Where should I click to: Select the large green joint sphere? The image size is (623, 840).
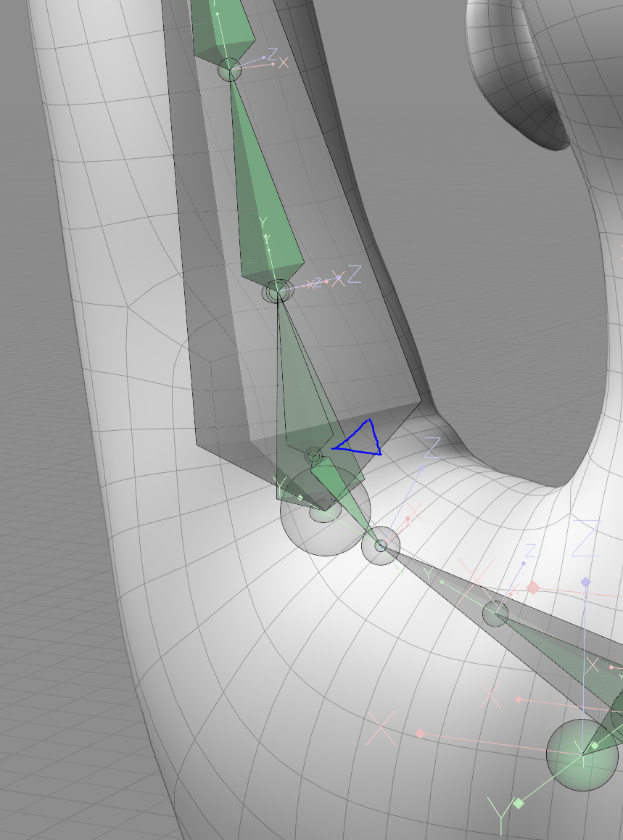click(582, 755)
